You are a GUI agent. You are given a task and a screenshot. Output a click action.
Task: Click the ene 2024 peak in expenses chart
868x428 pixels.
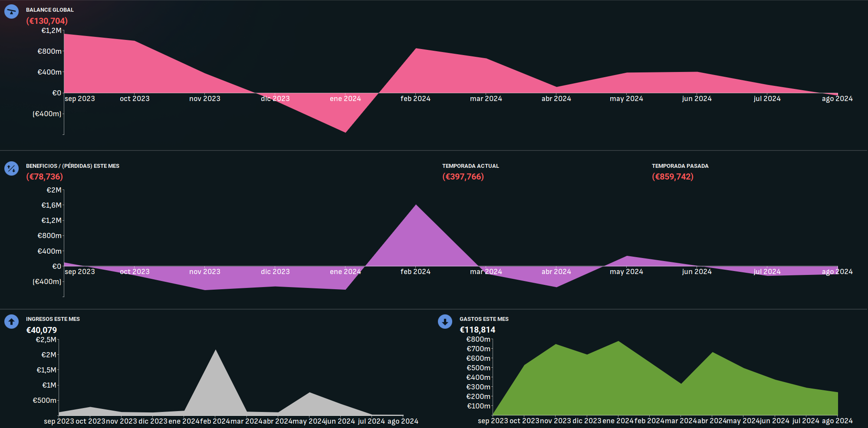[x=618, y=342]
